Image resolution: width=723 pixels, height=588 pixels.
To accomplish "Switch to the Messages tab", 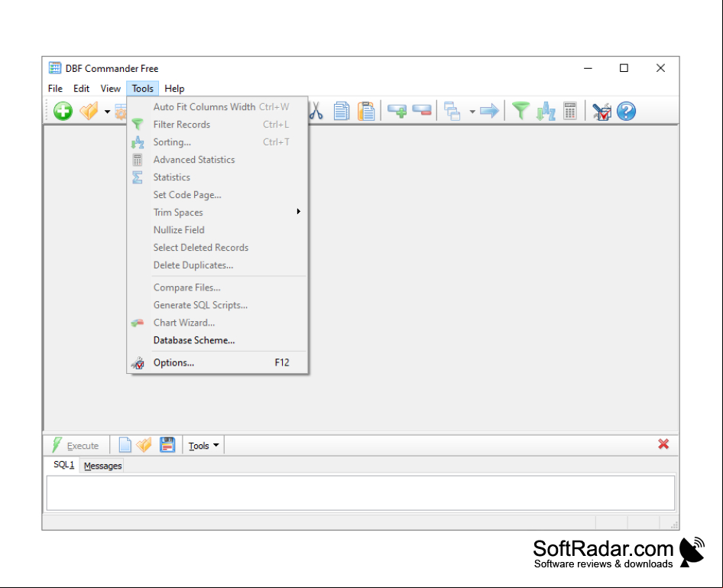I will (102, 466).
